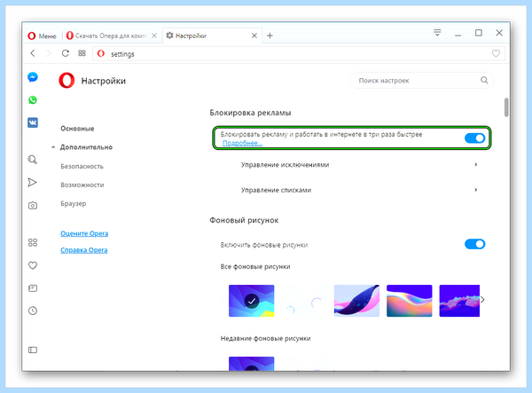Image resolution: width=532 pixels, height=393 pixels.
Task: Take a snapshot with the camera icon
Action: pyautogui.click(x=33, y=205)
